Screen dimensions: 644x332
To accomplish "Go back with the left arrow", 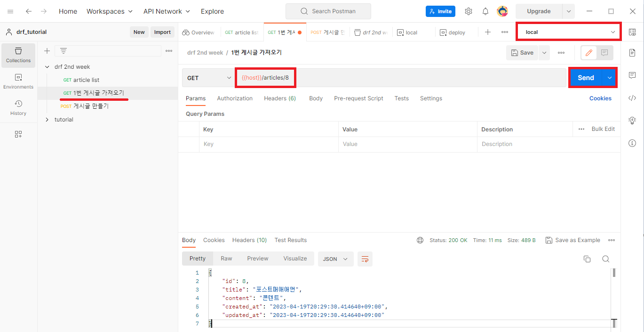I will 29,11.
